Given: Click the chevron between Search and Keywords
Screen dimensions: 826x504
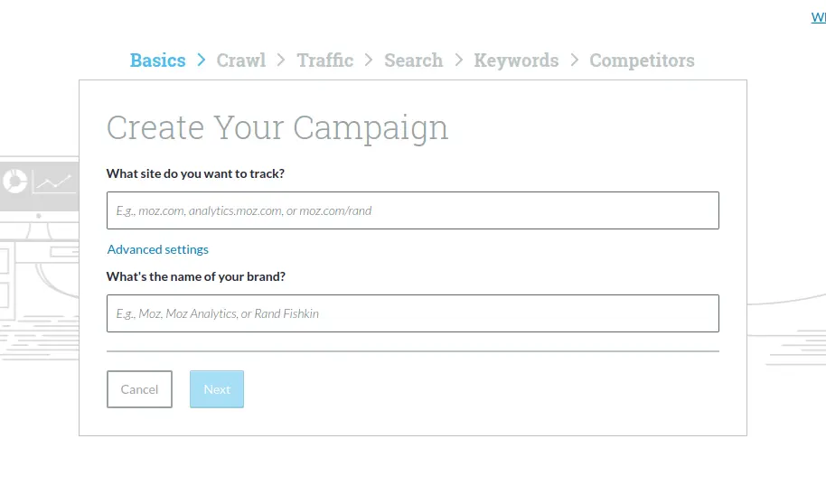Looking at the screenshot, I should [459, 60].
